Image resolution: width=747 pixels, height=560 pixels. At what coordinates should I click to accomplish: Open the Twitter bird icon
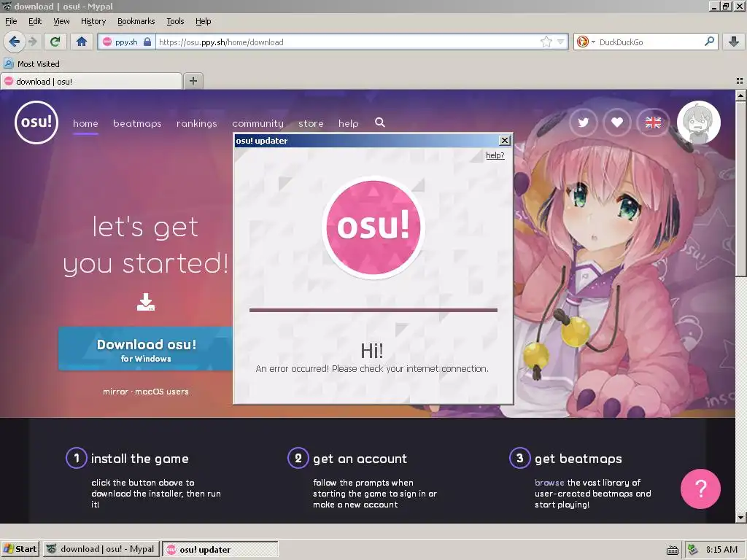[x=583, y=122]
